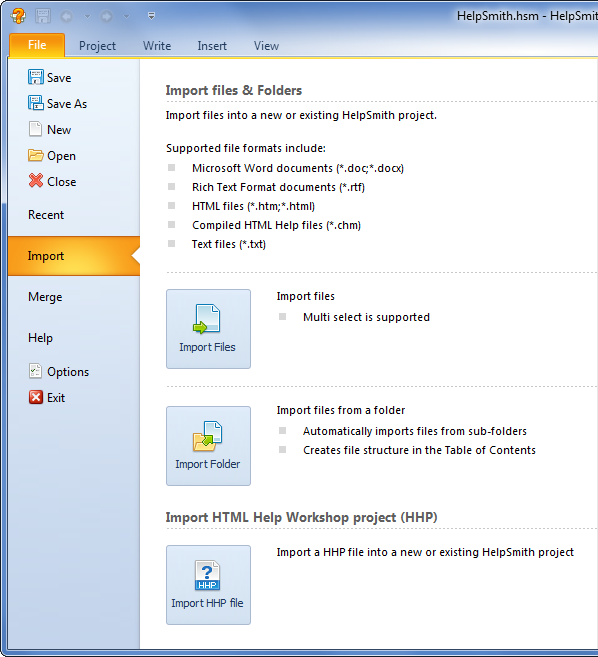Image resolution: width=598 pixels, height=657 pixels.
Task: Click the red Exit icon
Action: pyautogui.click(x=36, y=397)
